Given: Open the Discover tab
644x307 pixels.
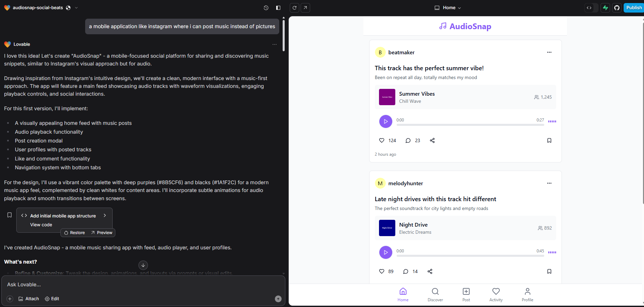Looking at the screenshot, I should [x=435, y=295].
